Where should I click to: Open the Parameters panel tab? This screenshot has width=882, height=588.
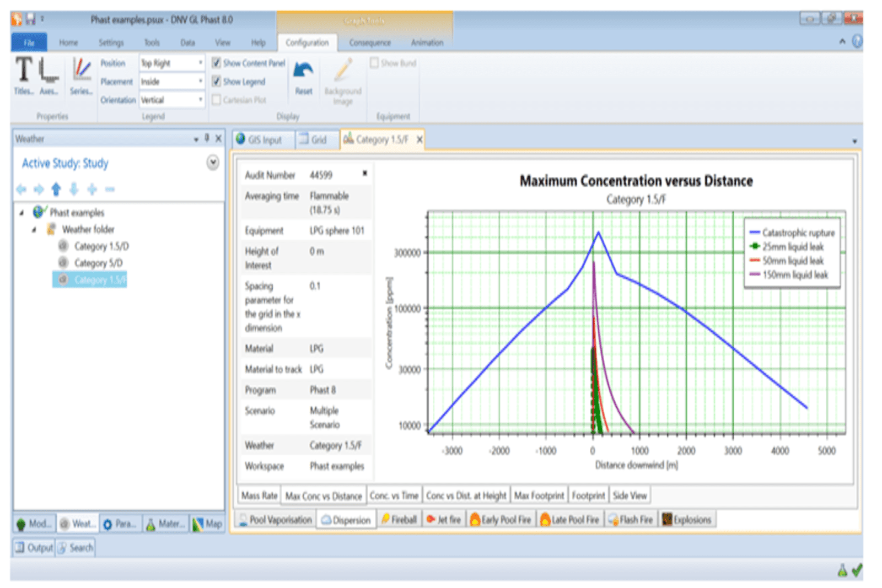coord(121,524)
